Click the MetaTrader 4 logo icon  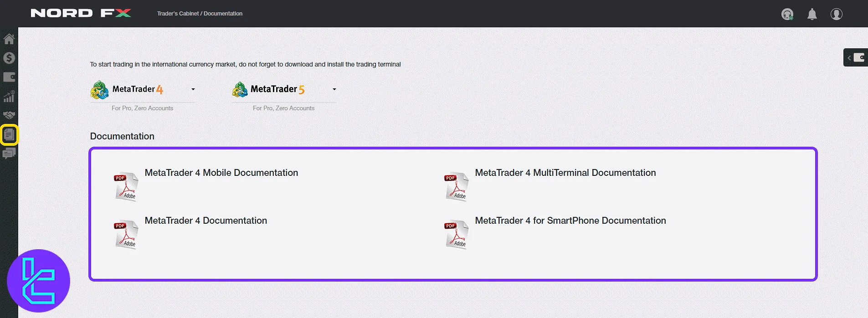click(x=99, y=90)
